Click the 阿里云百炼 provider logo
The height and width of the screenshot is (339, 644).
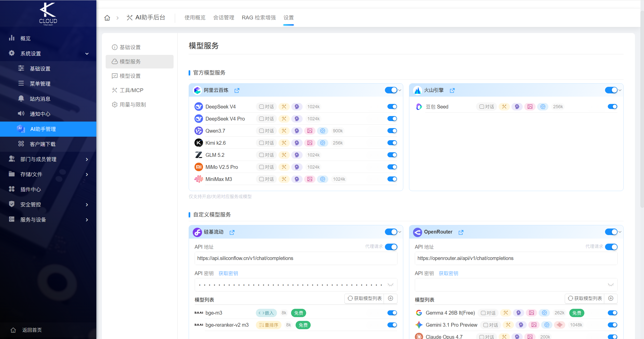197,90
